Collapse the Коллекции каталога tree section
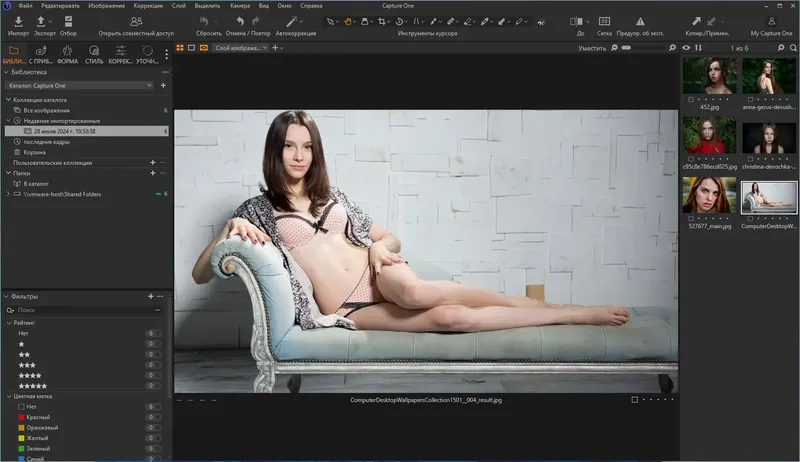This screenshot has height=462, width=800. click(7, 99)
